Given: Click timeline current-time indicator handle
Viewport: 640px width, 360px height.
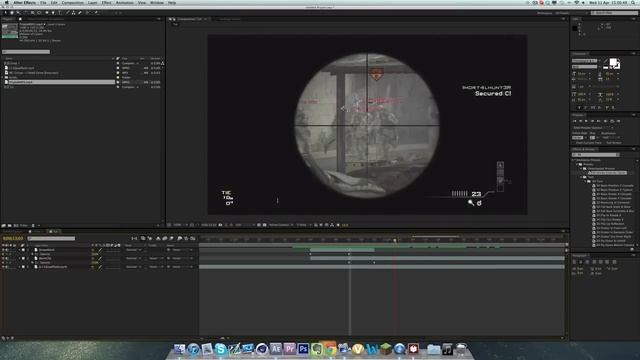Looking at the screenshot, I should pyautogui.click(x=395, y=240).
